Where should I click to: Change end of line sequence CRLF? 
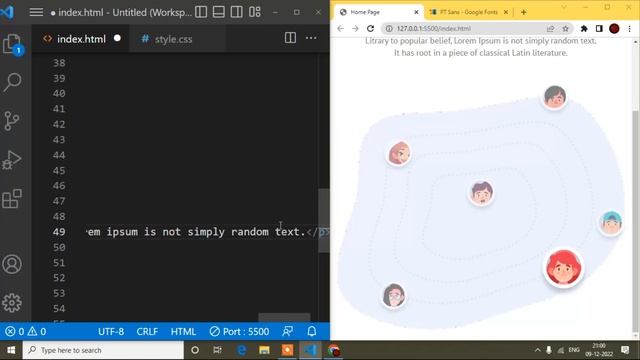(147, 331)
